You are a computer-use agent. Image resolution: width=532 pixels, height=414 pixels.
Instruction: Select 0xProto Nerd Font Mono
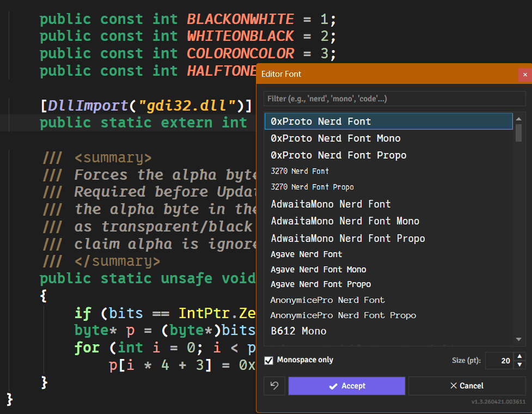point(388,138)
